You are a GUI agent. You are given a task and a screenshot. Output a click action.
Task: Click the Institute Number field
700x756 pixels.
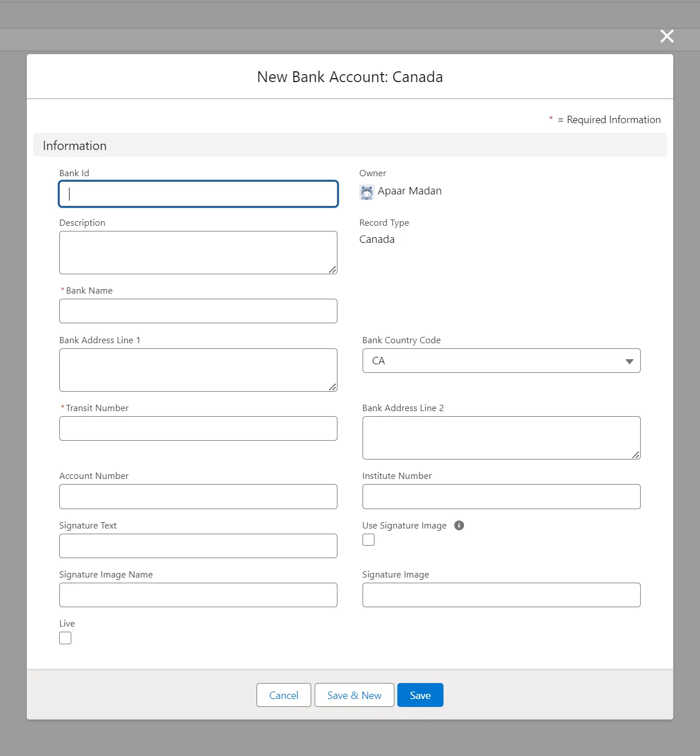point(501,497)
